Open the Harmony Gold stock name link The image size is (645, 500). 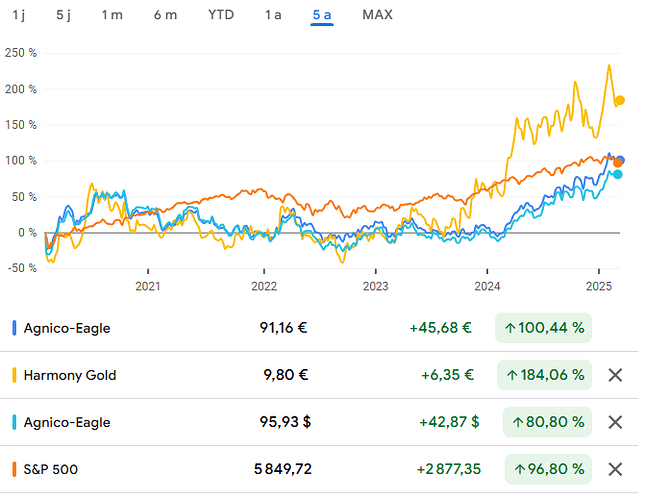coord(68,375)
